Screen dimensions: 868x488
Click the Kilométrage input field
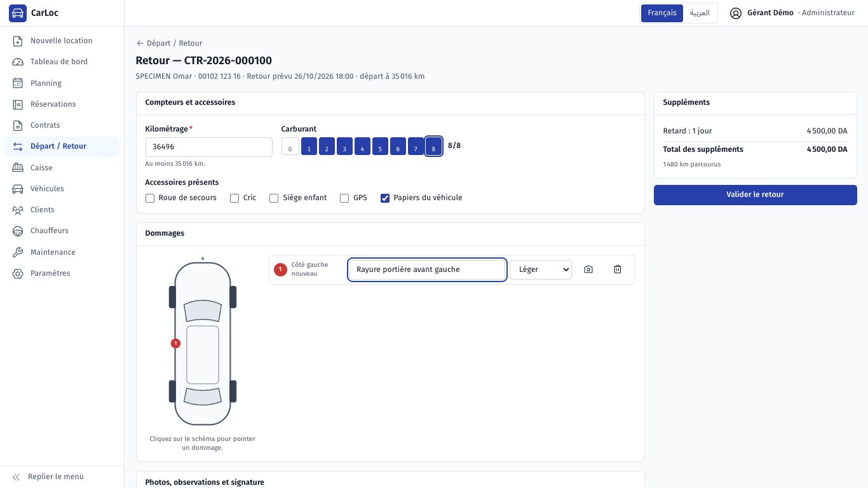coord(209,147)
